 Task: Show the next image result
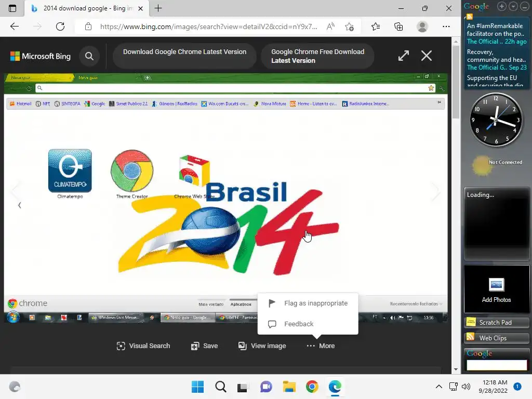point(436,191)
